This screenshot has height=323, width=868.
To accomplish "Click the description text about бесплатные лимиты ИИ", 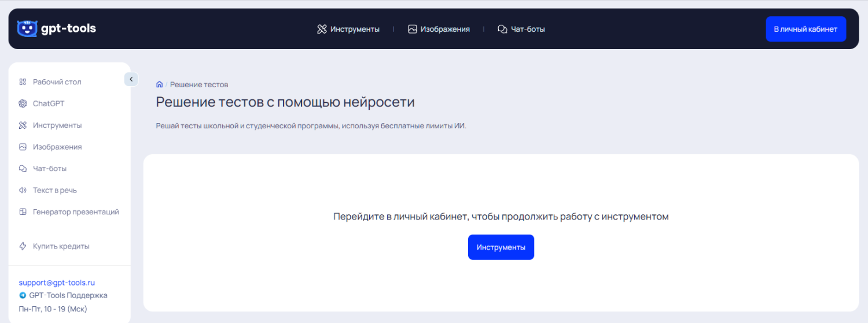I will [311, 126].
